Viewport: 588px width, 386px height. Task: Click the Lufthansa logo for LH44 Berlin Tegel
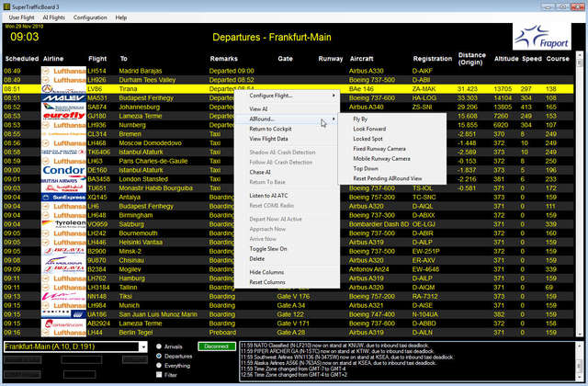coord(63,333)
